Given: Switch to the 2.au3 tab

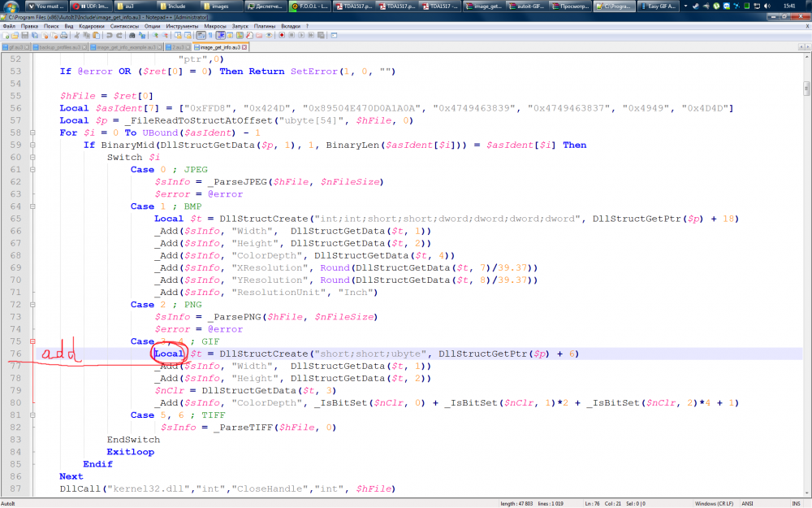Looking at the screenshot, I should (x=178, y=47).
